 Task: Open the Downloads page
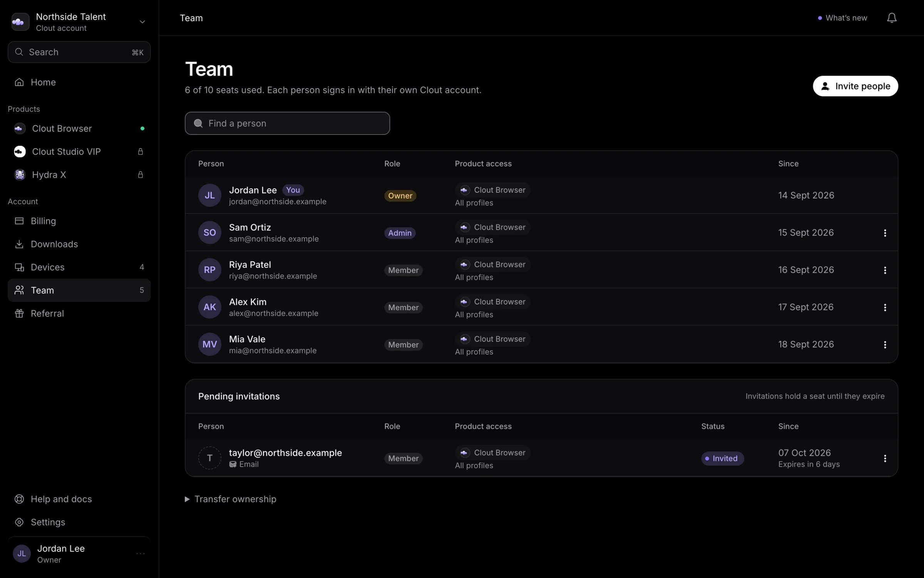pyautogui.click(x=79, y=244)
